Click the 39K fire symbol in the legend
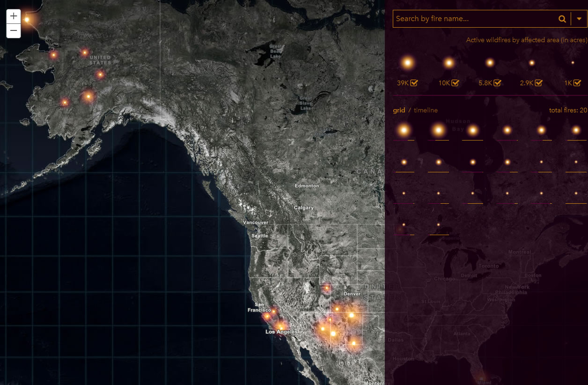The width and height of the screenshot is (588, 385). pyautogui.click(x=407, y=61)
